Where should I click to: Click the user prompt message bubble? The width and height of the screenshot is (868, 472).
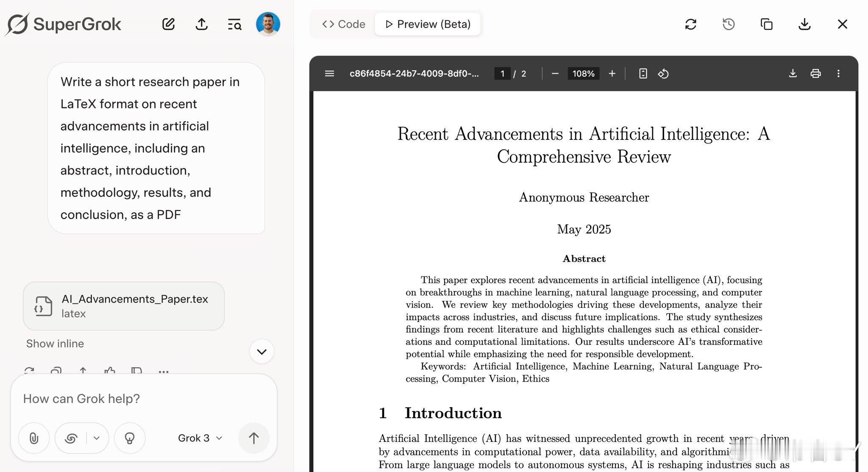pos(156,148)
